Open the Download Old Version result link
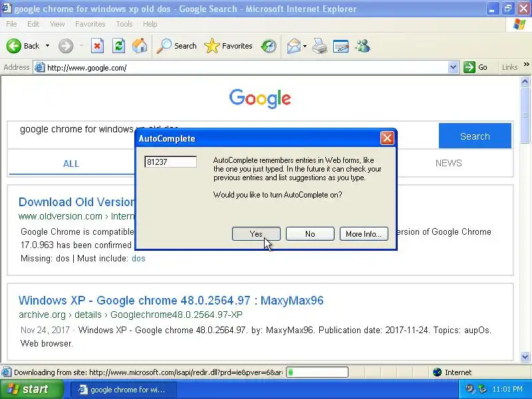The height and width of the screenshot is (399, 532). tap(76, 202)
